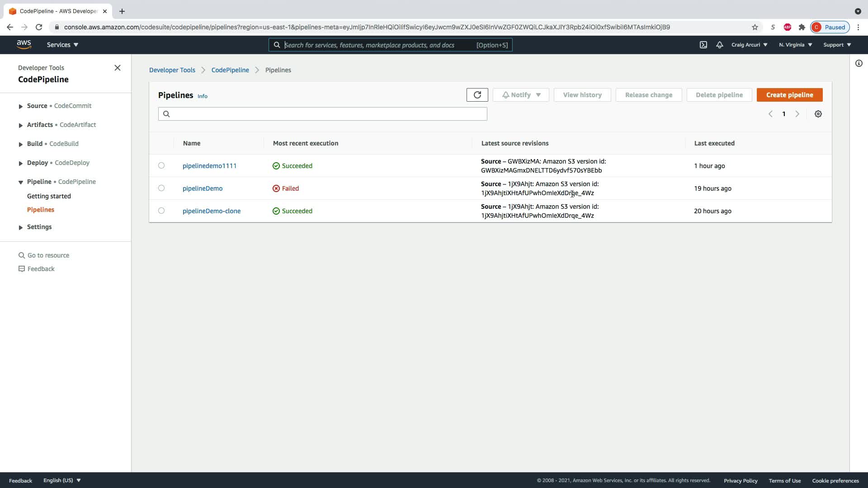This screenshot has height=488, width=868.
Task: Select the pipelineDemo radio button
Action: tap(161, 188)
